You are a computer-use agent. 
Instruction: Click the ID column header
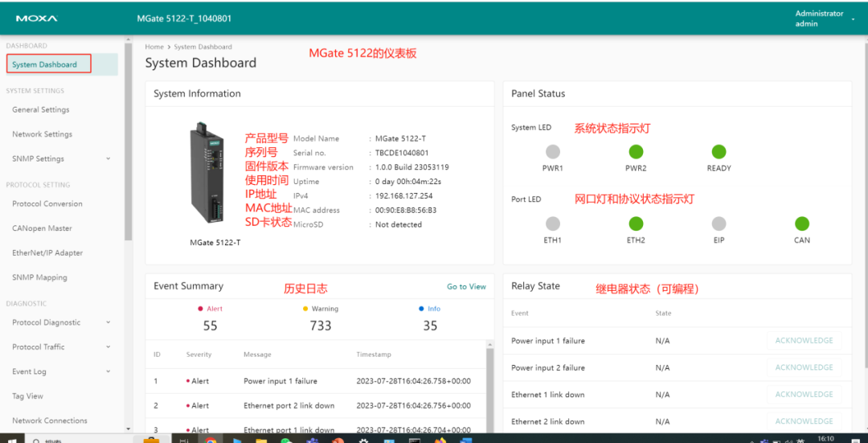(x=157, y=355)
